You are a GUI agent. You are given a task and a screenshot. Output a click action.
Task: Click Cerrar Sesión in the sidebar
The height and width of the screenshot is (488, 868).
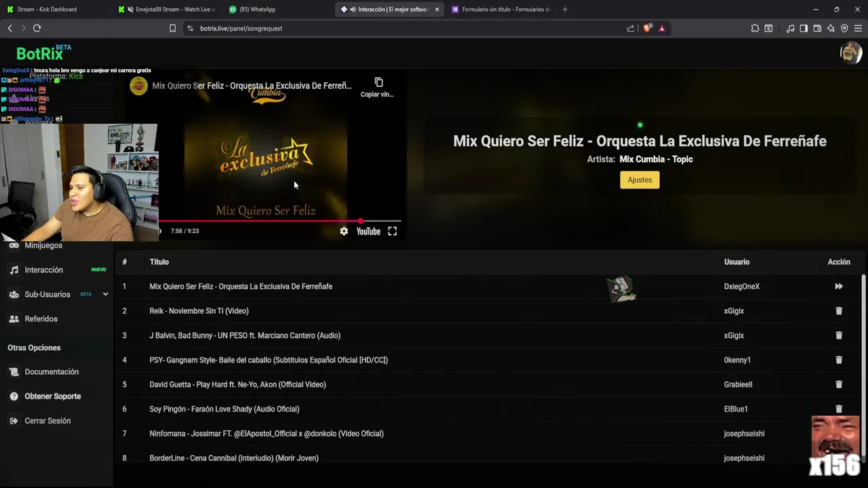pos(47,421)
